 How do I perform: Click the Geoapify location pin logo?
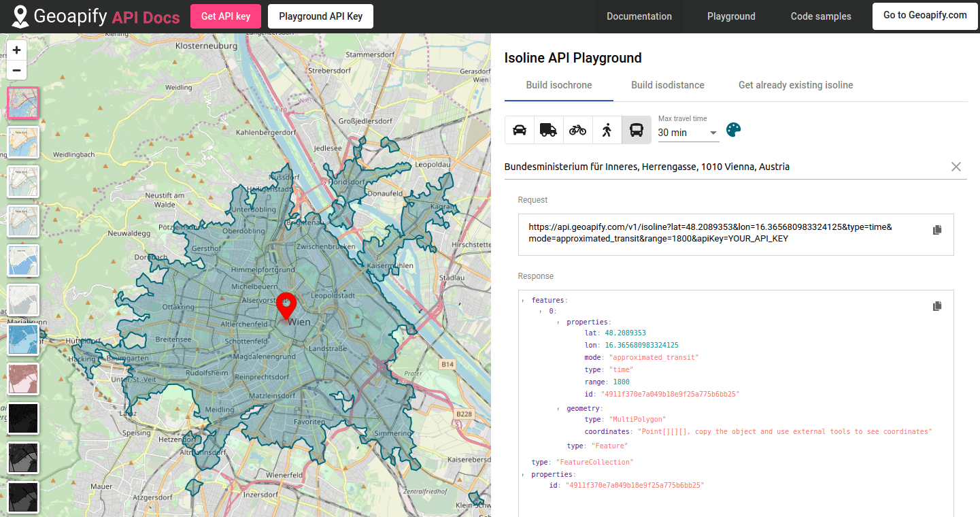pos(20,17)
